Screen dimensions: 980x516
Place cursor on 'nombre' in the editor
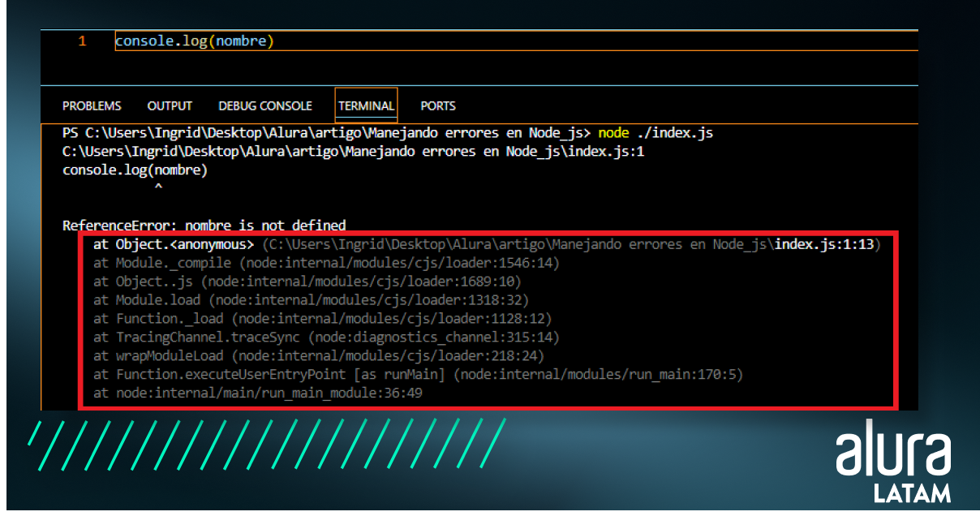coord(241,41)
